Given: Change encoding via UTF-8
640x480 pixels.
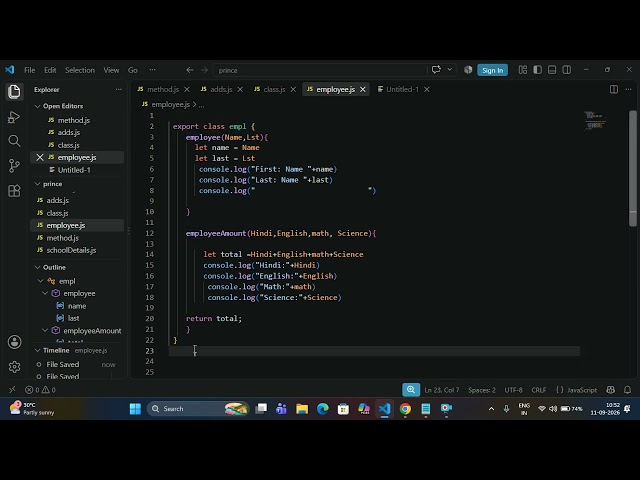Looking at the screenshot, I should point(513,390).
